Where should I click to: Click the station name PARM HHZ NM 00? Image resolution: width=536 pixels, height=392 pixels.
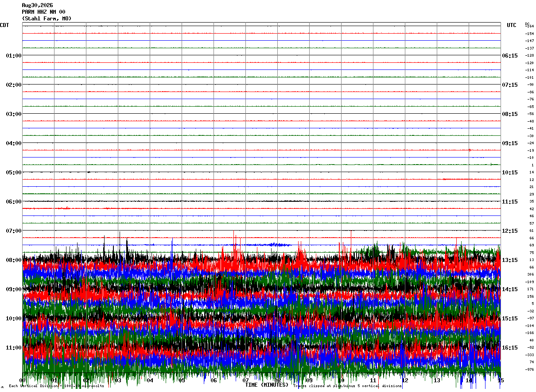click(43, 12)
